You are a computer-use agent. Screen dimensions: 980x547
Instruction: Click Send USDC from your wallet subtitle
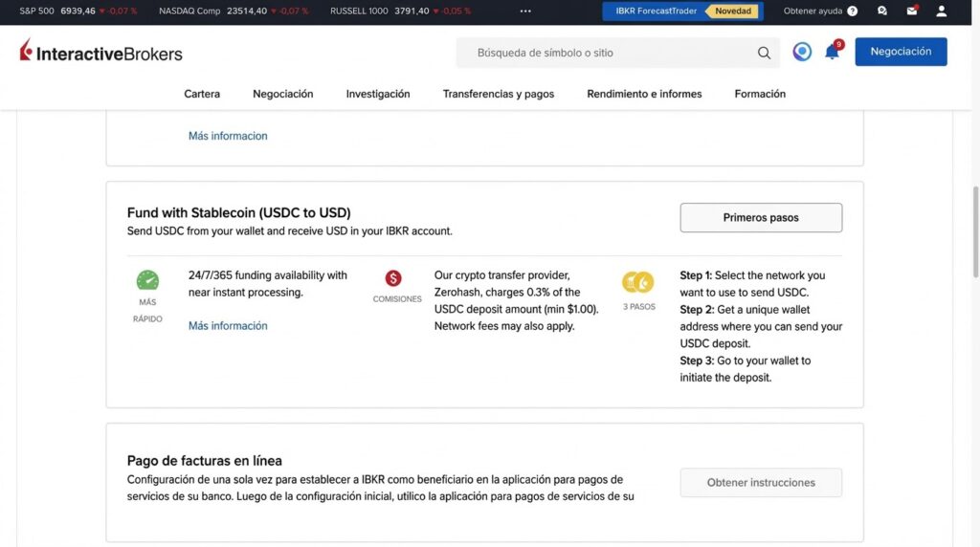coord(289,231)
